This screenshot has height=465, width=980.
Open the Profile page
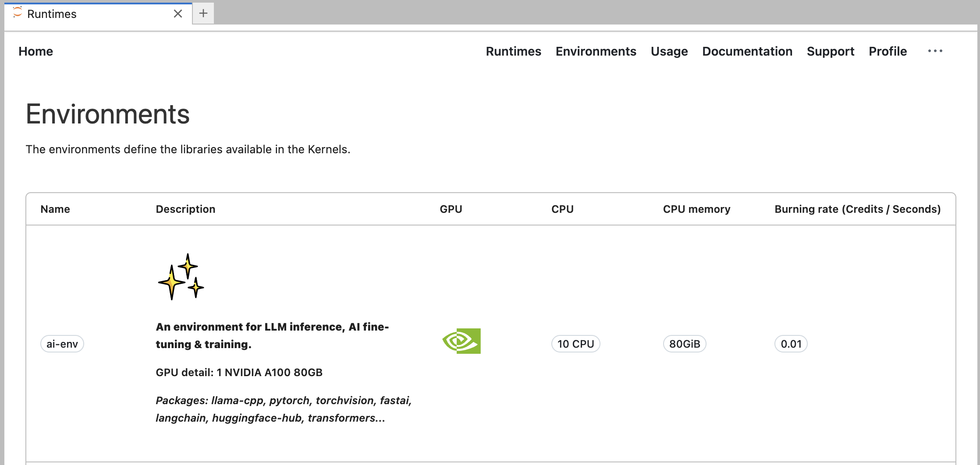pyautogui.click(x=888, y=51)
